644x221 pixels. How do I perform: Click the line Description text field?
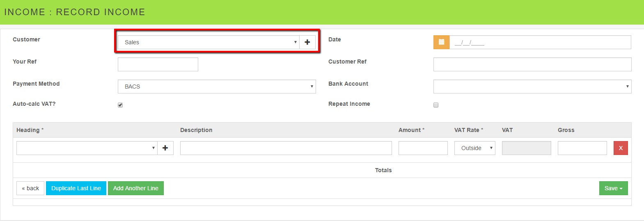[286, 148]
